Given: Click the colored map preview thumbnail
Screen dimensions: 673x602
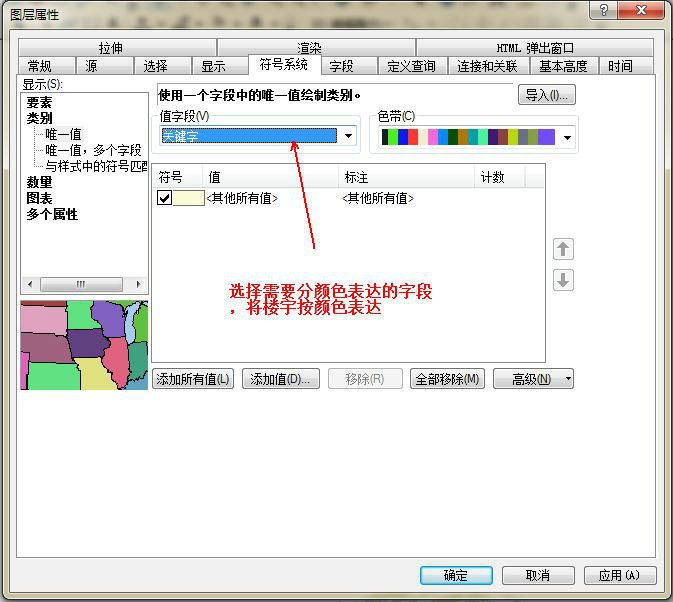Looking at the screenshot, I should [x=84, y=345].
